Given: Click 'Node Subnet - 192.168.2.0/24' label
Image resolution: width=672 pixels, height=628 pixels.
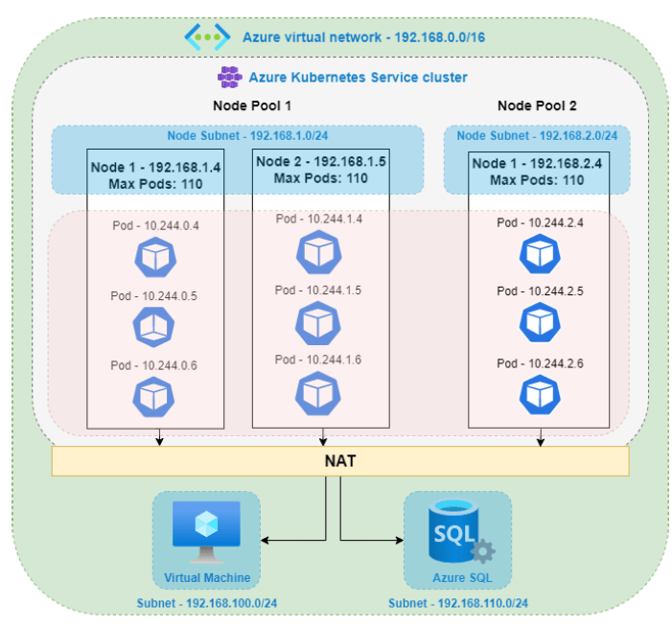Looking at the screenshot, I should click(537, 136).
